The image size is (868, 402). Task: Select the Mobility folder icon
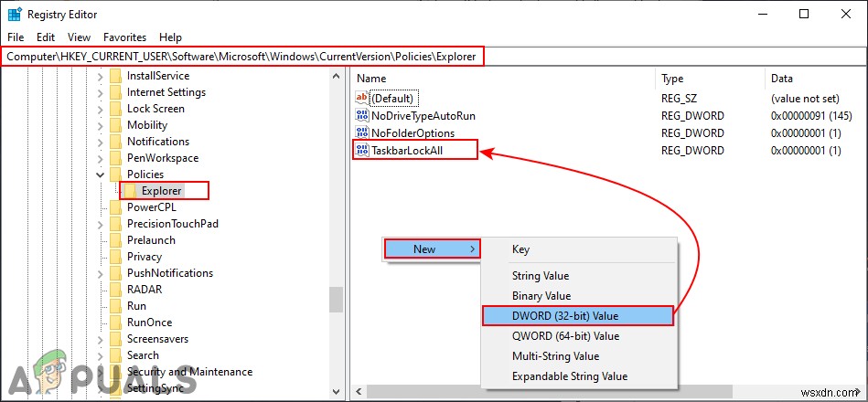(115, 125)
